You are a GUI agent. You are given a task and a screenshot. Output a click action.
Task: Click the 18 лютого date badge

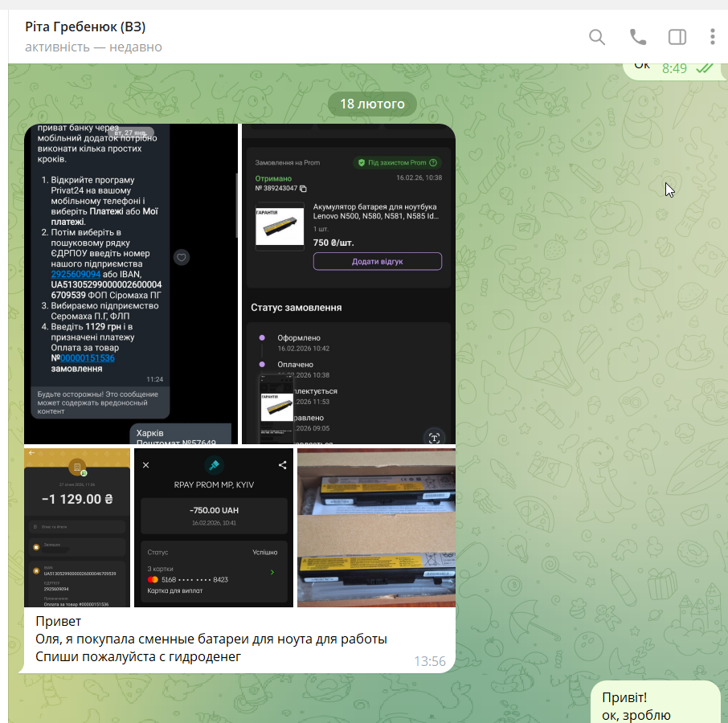pyautogui.click(x=372, y=104)
